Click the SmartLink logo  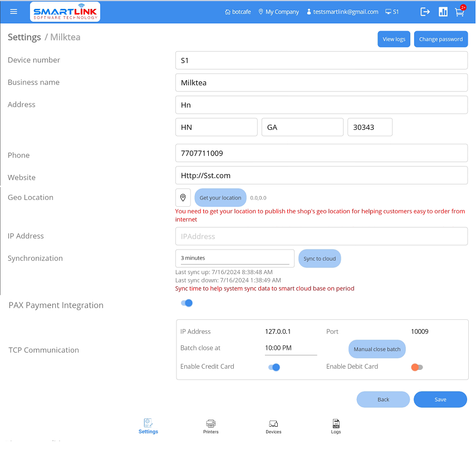tap(65, 12)
